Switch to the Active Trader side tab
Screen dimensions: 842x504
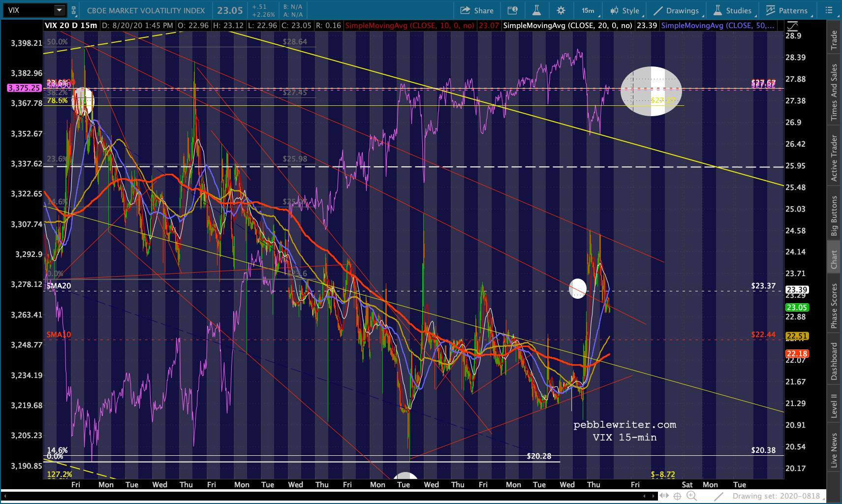[x=834, y=158]
